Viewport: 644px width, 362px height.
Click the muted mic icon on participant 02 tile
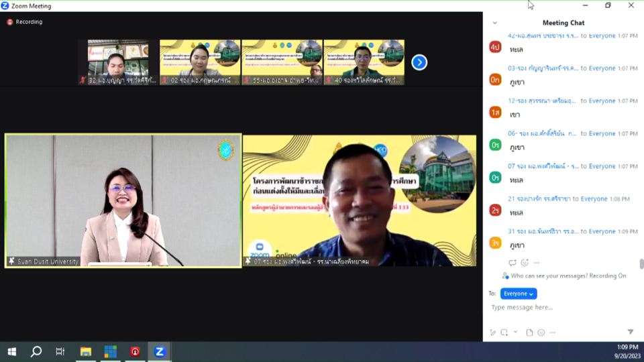(165, 80)
